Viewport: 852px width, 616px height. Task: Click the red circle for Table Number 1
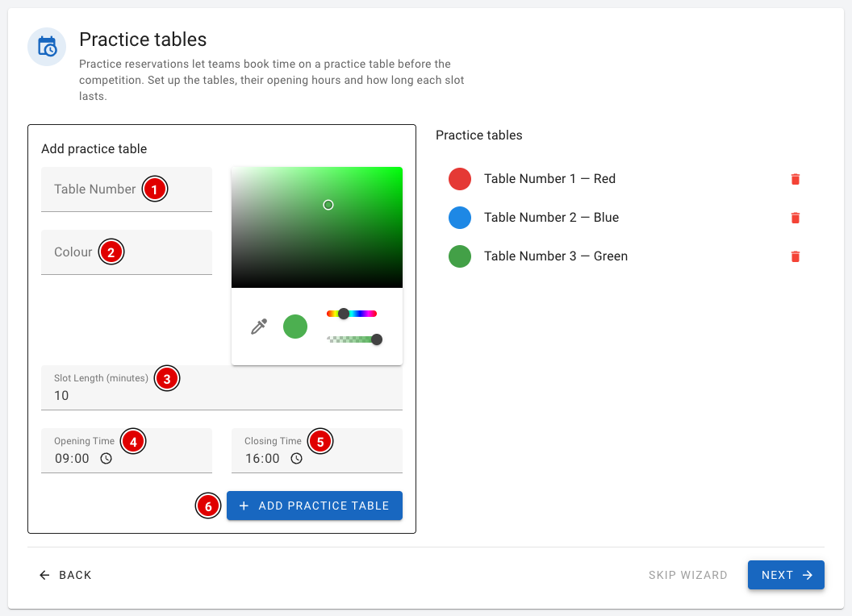click(460, 179)
